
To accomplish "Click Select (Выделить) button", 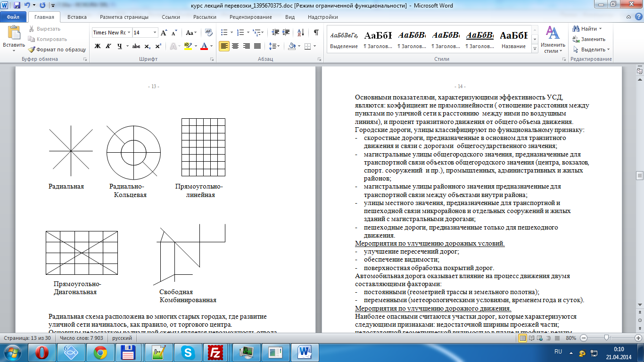I will (x=591, y=49).
